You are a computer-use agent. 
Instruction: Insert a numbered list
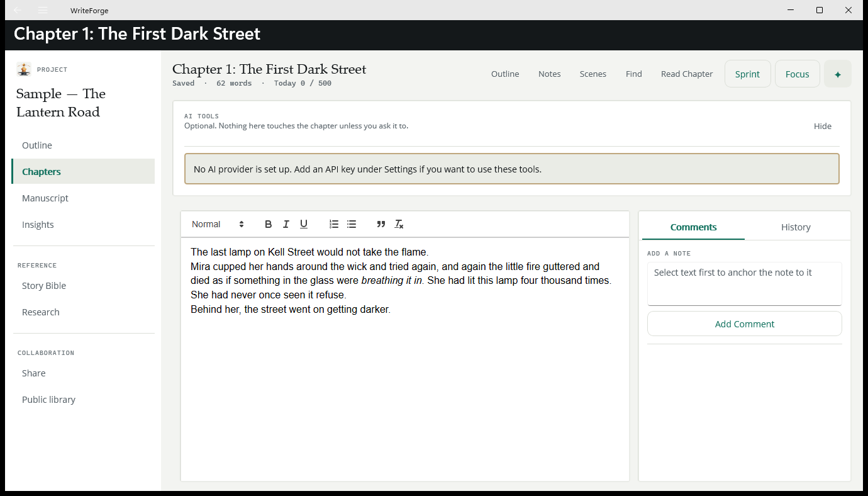[x=334, y=224]
